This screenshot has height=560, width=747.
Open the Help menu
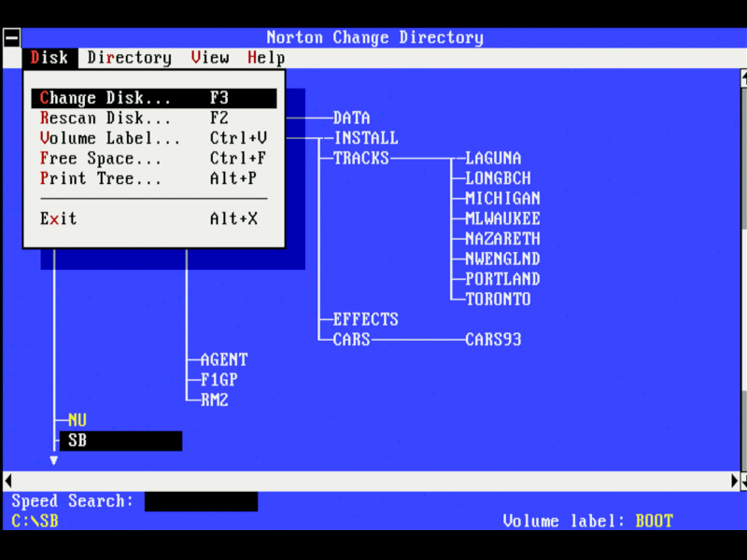coord(266,58)
